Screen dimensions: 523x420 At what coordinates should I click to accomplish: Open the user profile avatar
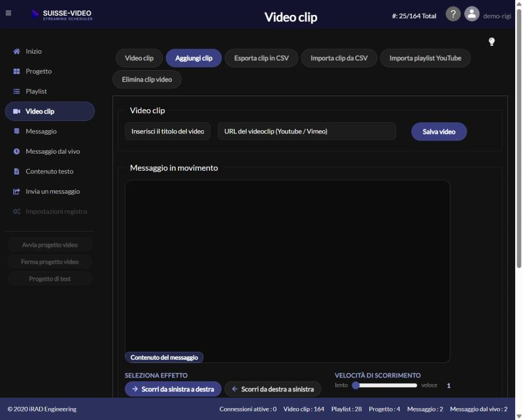pyautogui.click(x=471, y=14)
